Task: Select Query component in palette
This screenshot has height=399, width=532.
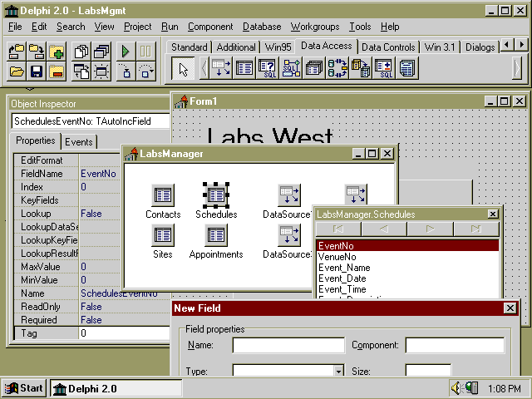Action: tap(268, 68)
